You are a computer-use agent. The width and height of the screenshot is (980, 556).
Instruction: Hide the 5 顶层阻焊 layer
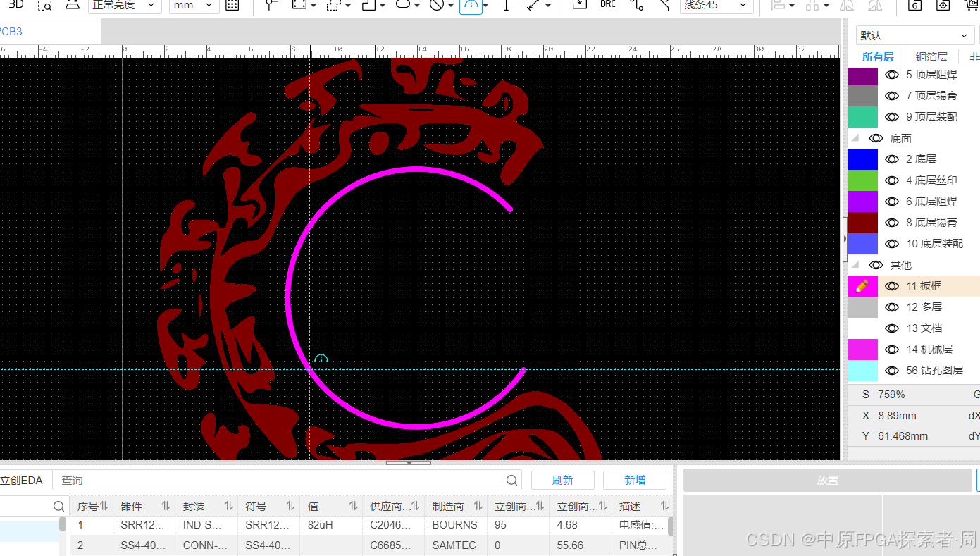point(892,75)
